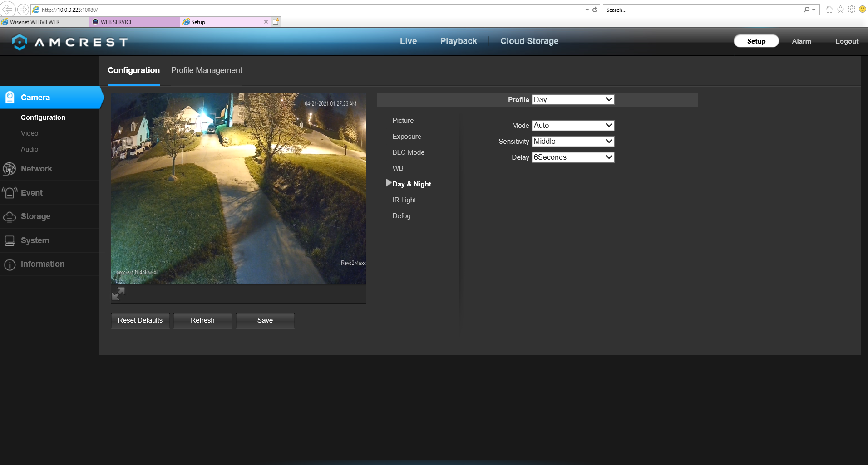This screenshot has height=465, width=868.
Task: Click the browser smiley feedback icon
Action: (x=863, y=10)
